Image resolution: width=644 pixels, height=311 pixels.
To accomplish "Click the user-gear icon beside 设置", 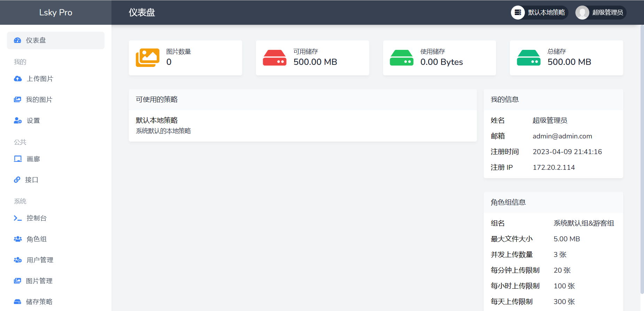I will [18, 121].
